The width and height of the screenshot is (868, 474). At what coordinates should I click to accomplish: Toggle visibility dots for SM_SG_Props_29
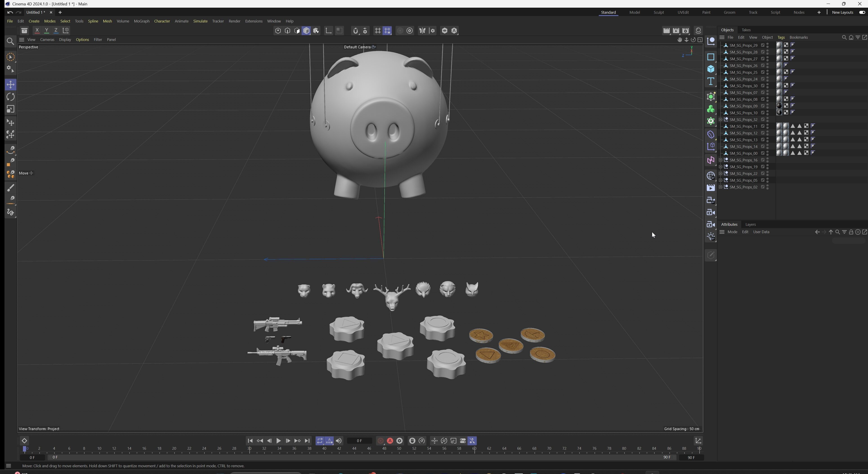click(767, 45)
